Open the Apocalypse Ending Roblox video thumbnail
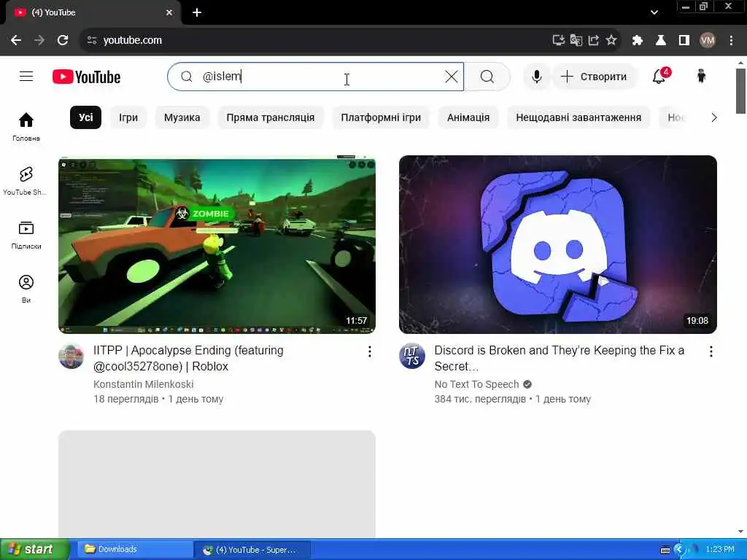747x560 pixels. pyautogui.click(x=217, y=245)
